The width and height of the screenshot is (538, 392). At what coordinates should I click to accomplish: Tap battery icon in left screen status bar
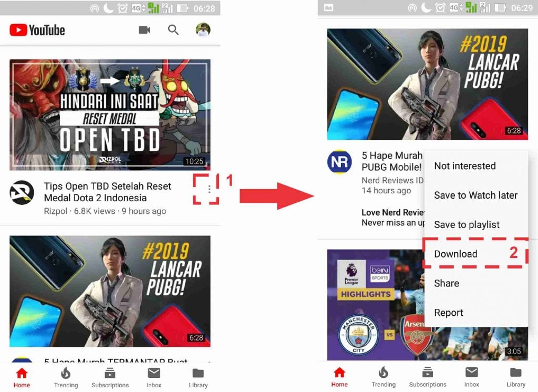point(182,8)
